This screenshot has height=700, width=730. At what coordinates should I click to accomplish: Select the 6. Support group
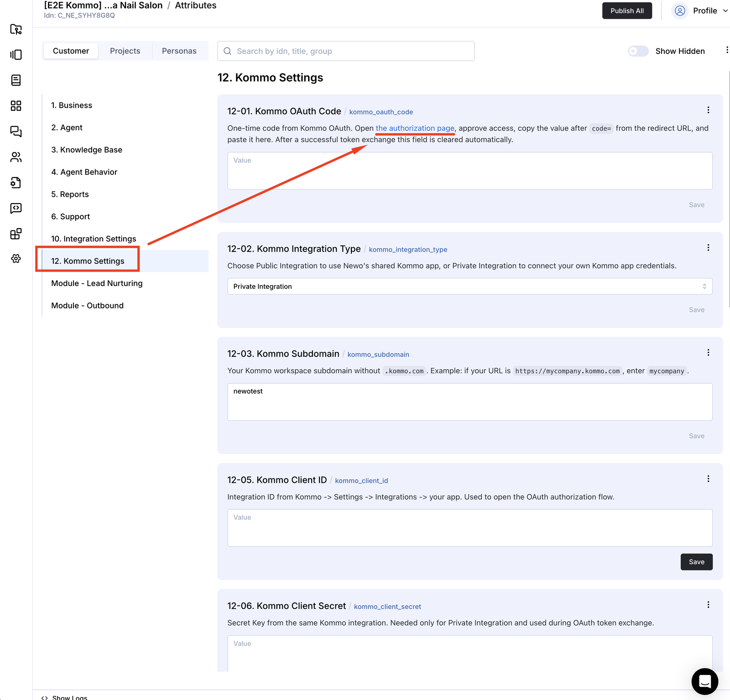point(70,217)
